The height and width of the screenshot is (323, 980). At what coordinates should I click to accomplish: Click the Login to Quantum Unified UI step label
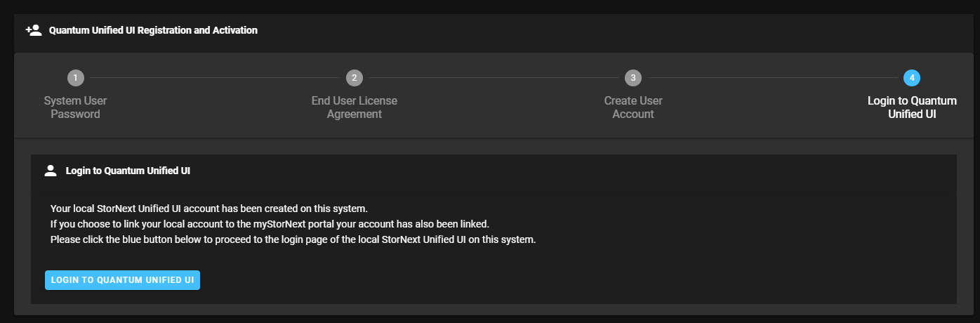(912, 107)
